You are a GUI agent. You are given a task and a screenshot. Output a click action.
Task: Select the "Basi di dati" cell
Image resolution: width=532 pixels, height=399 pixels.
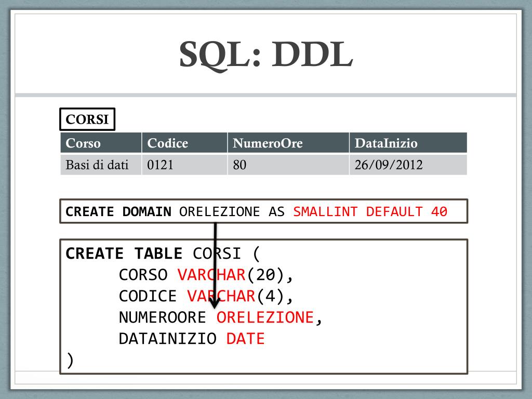(x=101, y=165)
